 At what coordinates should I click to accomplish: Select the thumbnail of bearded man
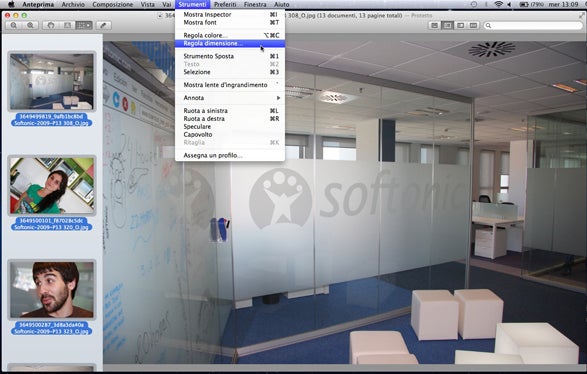[x=52, y=289]
